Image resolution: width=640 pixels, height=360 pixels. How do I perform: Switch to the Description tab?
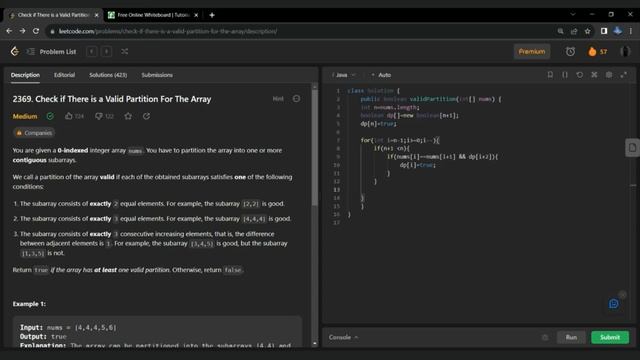[25, 75]
